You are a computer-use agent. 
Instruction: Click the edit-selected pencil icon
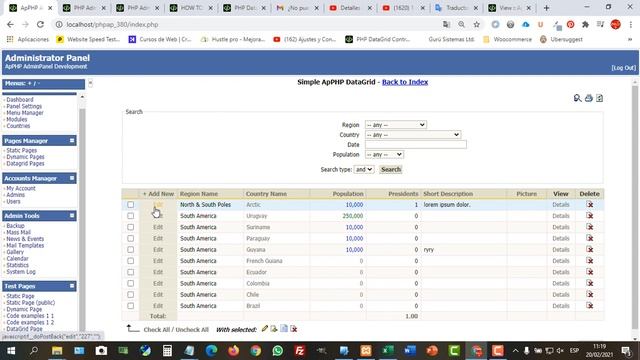click(264, 329)
